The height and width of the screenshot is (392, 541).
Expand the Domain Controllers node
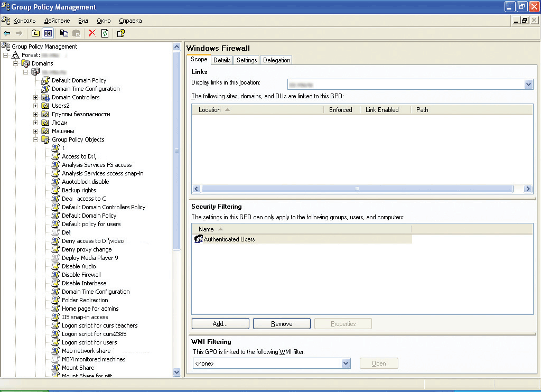(x=35, y=97)
